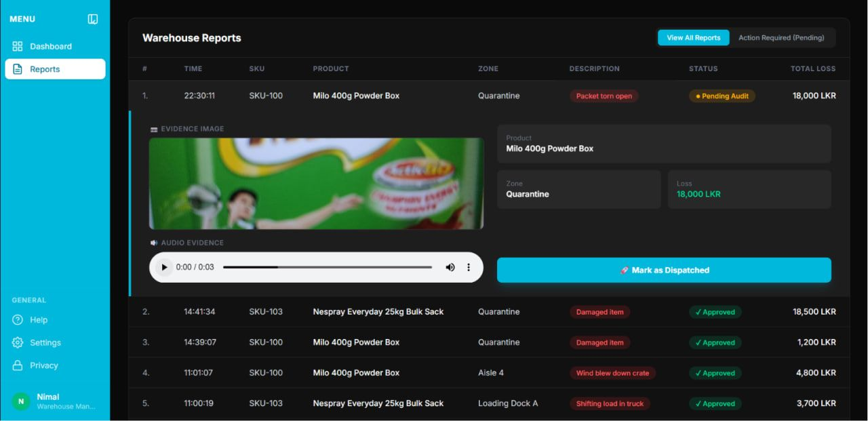Click the PRODUCT column header
This screenshot has height=421, width=868.
tap(331, 68)
